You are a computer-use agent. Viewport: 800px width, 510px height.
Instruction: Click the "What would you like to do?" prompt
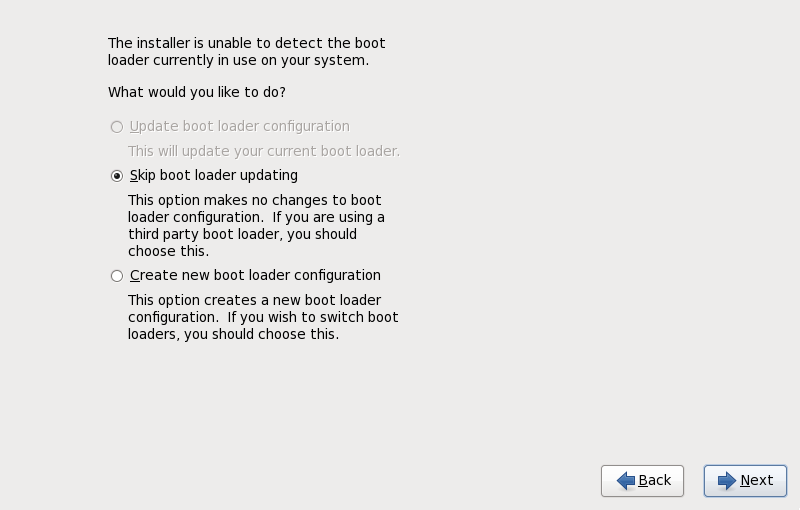[x=196, y=92]
